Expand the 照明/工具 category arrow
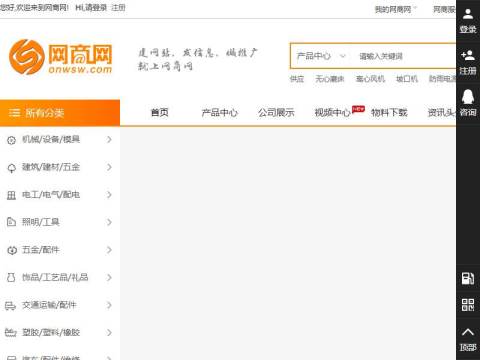Image resolution: width=480 pixels, height=360 pixels. (x=109, y=222)
